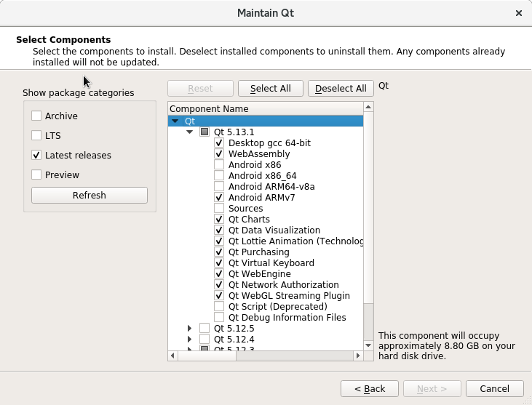
Task: Expand the Qt 5.12.4 node
Action: [190, 339]
